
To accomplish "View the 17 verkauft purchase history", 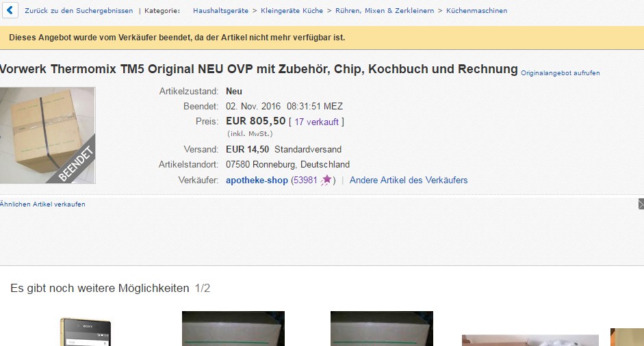I will pyautogui.click(x=316, y=122).
